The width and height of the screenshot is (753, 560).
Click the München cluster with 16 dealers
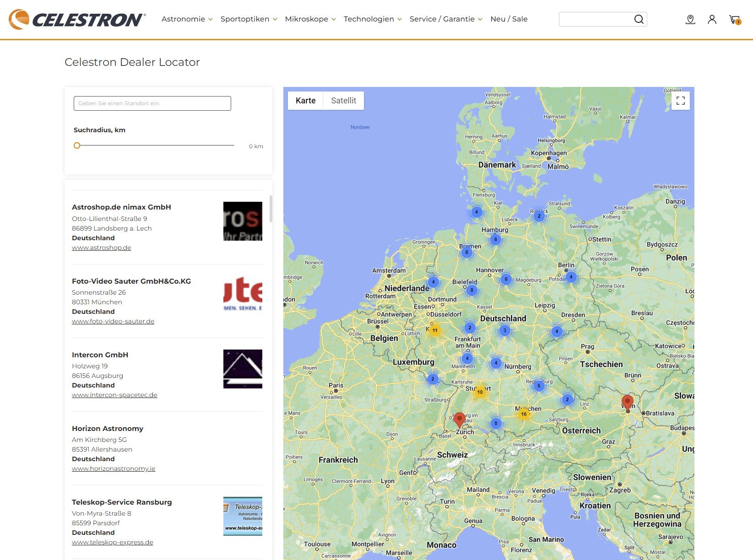tap(524, 414)
